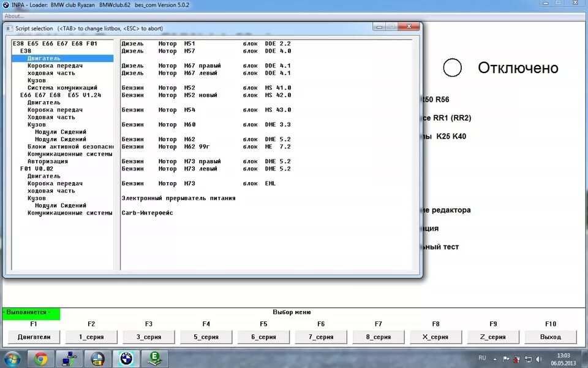Viewport: 588px width, 368px height.
Task: Launch Google Chrome from the taskbar
Action: pos(40,359)
